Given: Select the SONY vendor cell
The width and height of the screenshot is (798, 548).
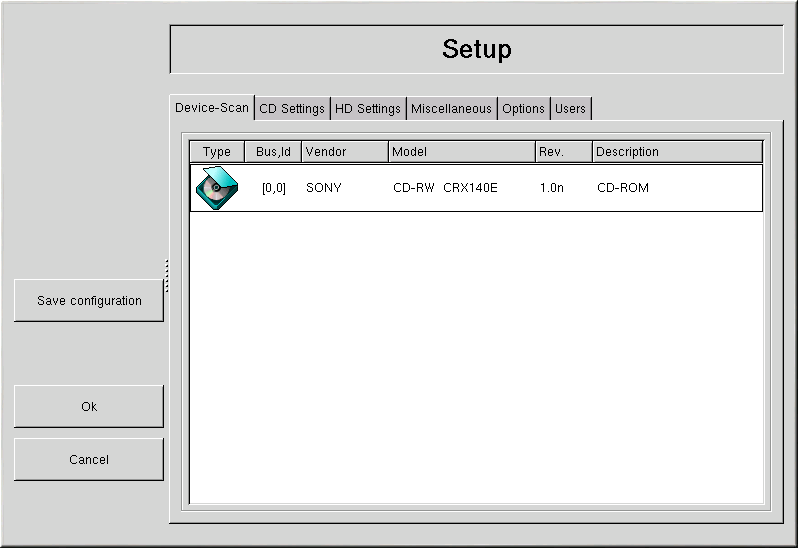Looking at the screenshot, I should (x=324, y=188).
